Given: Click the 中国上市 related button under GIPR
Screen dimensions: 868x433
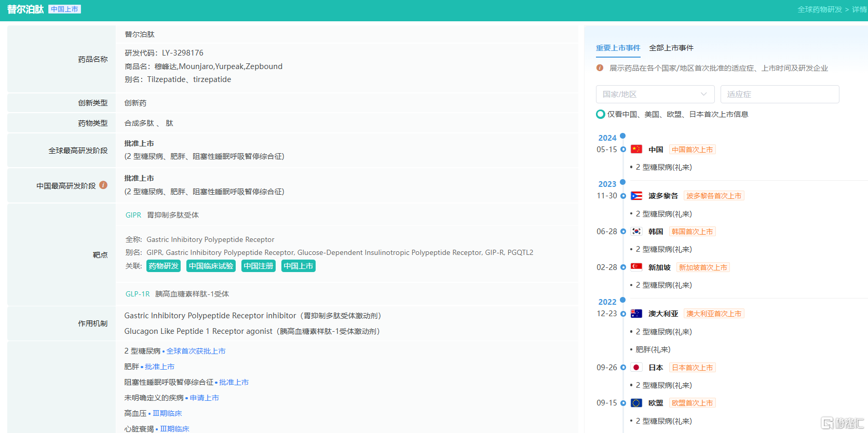Looking at the screenshot, I should click(x=299, y=266).
